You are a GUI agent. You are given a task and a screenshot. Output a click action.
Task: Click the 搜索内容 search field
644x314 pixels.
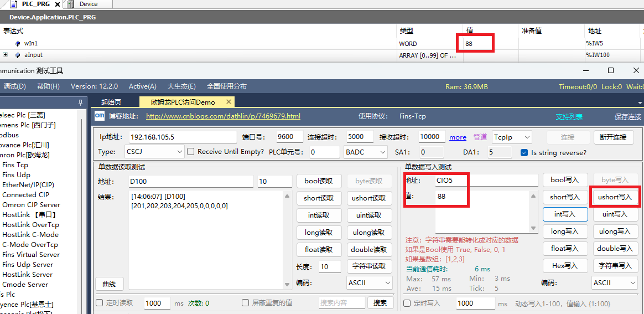(342, 303)
